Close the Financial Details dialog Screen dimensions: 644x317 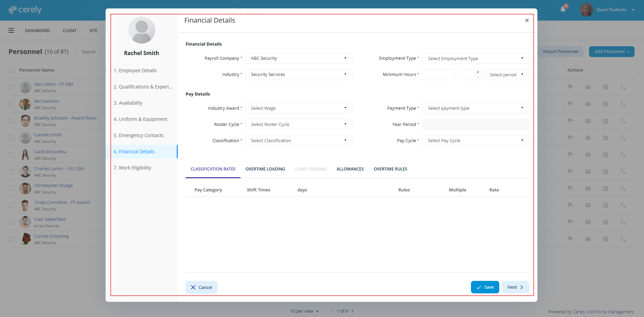tap(527, 21)
